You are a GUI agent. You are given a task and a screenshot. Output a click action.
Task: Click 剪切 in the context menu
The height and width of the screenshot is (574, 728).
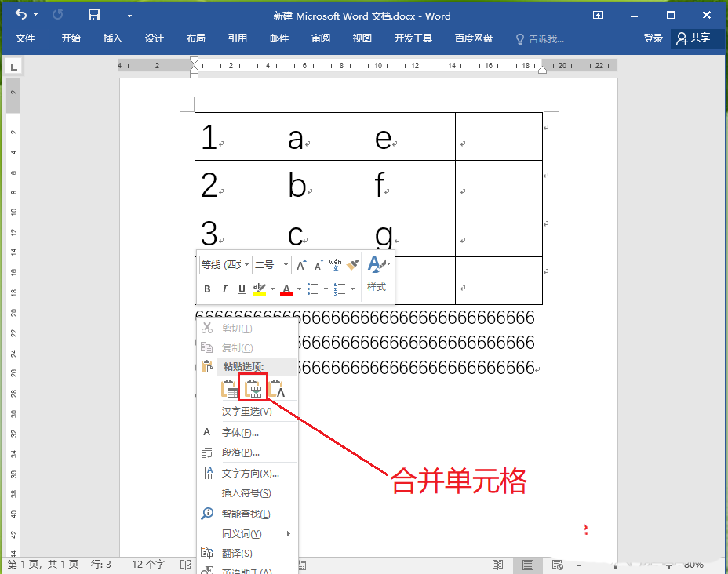pyautogui.click(x=247, y=329)
